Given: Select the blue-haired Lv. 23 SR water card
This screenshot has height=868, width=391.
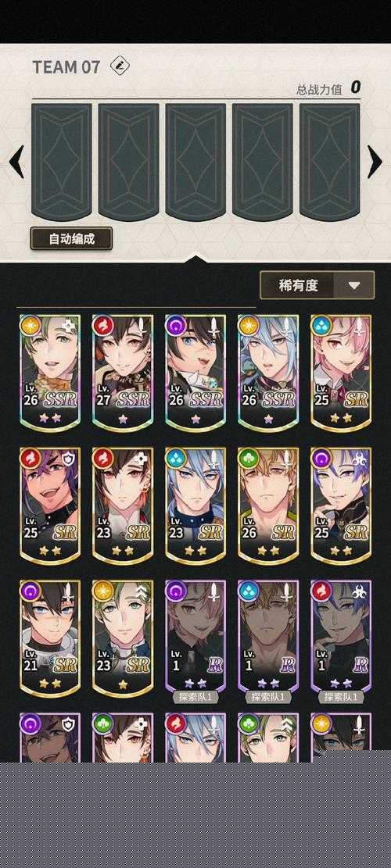Looking at the screenshot, I should click(195, 505).
